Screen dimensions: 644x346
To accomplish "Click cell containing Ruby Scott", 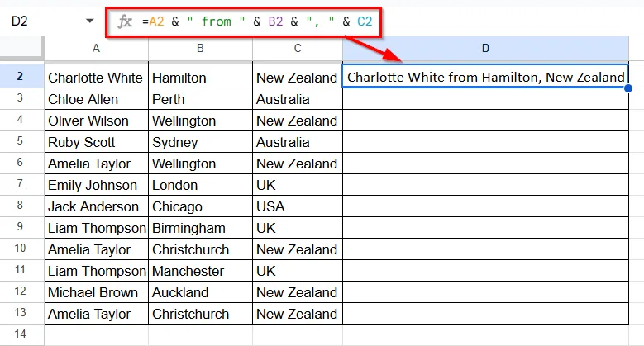I will [96, 142].
